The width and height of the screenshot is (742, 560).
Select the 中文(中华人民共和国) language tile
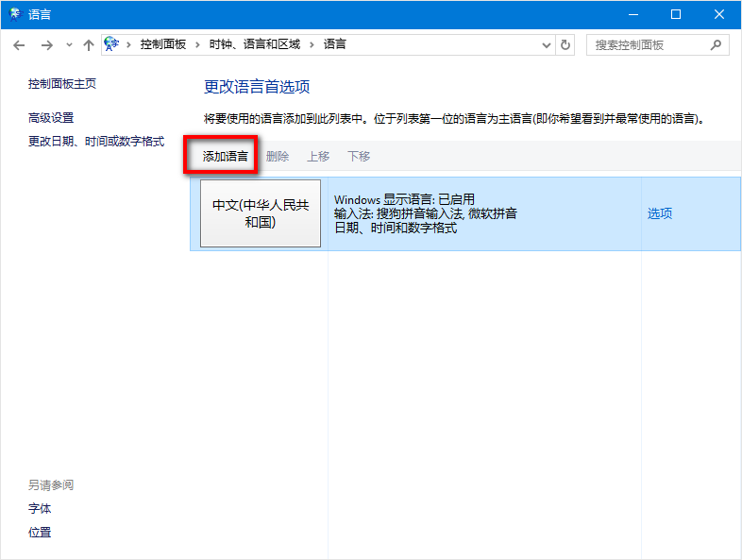tap(261, 213)
